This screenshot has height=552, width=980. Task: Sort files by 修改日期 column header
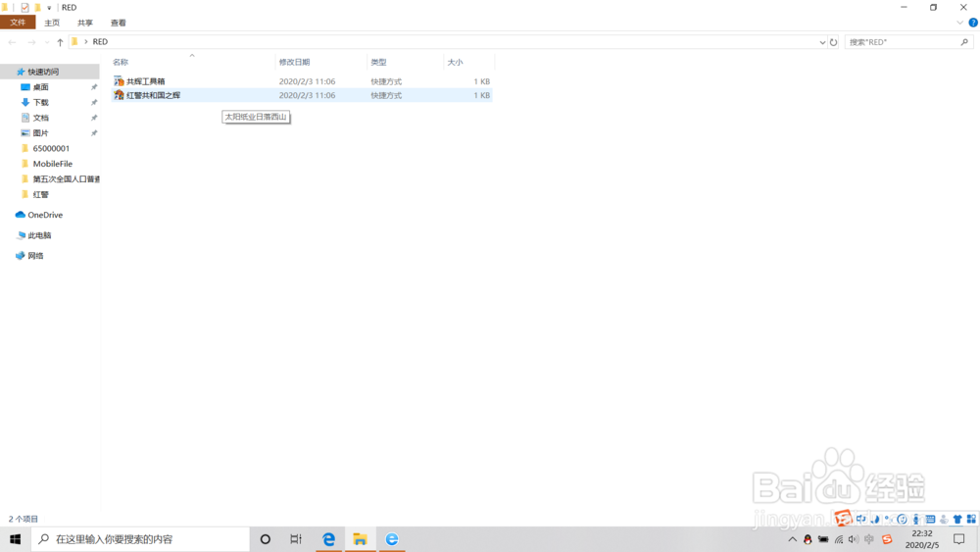pyautogui.click(x=294, y=62)
